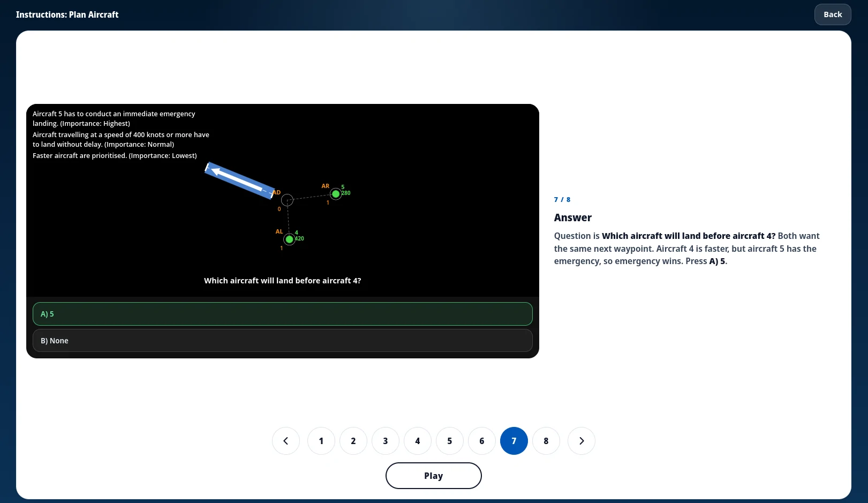Jump to instruction page 3
The height and width of the screenshot is (503, 868).
(386, 441)
